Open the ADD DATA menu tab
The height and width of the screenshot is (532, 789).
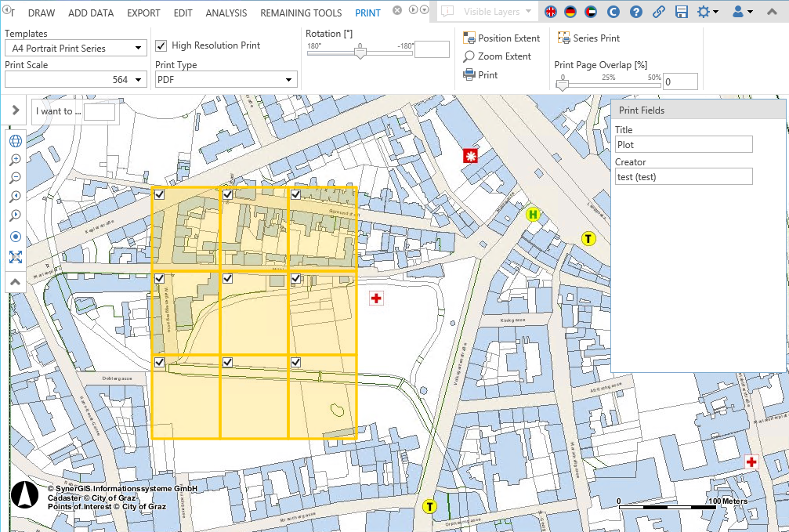point(91,13)
